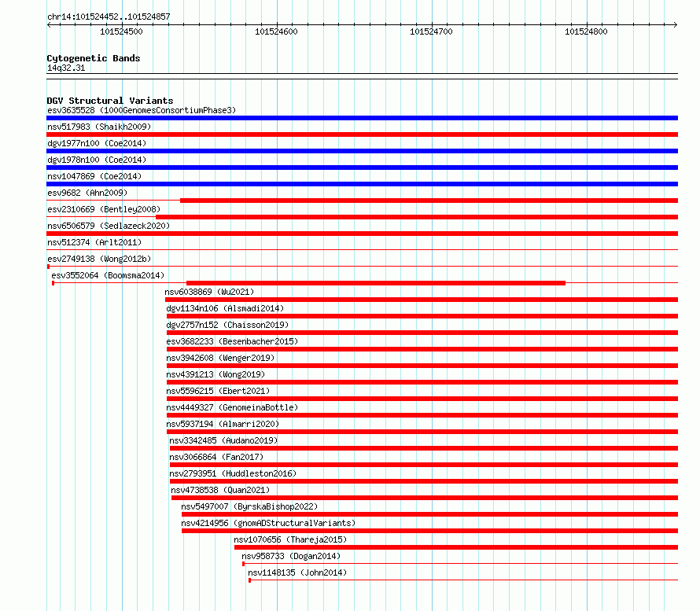
Task: Click the thick red segment of esv3552064
Action: coord(376,283)
